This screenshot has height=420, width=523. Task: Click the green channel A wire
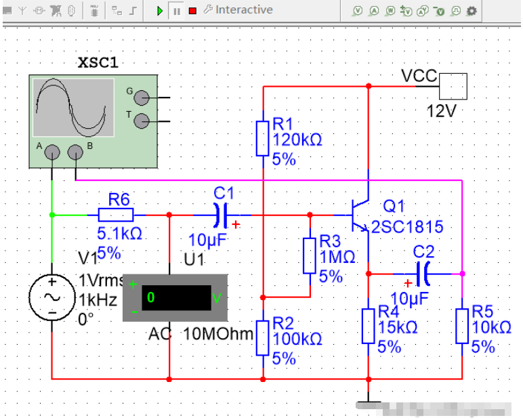[x=52, y=197]
